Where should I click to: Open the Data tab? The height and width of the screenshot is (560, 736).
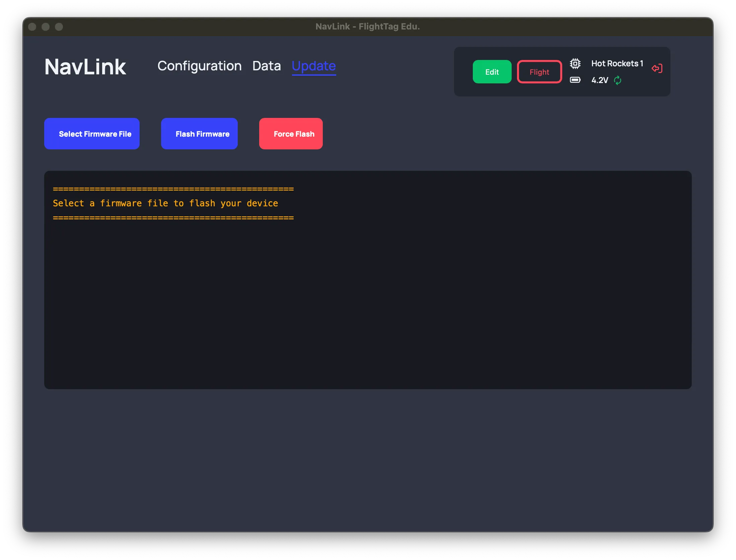tap(267, 66)
